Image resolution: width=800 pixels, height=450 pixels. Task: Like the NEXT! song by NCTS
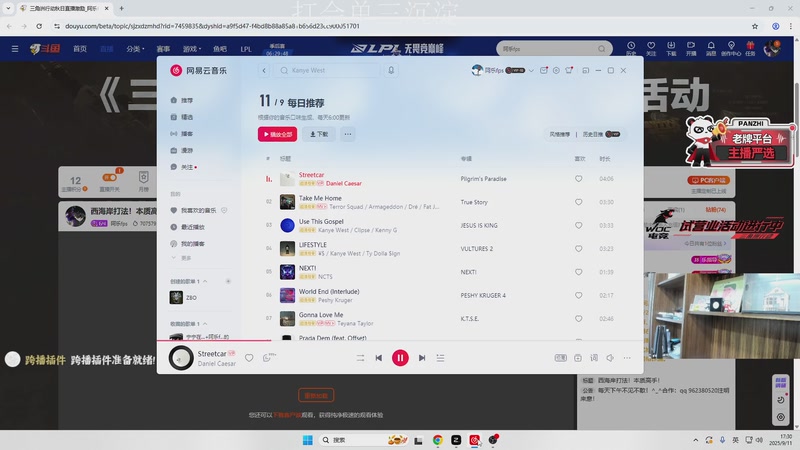point(579,272)
